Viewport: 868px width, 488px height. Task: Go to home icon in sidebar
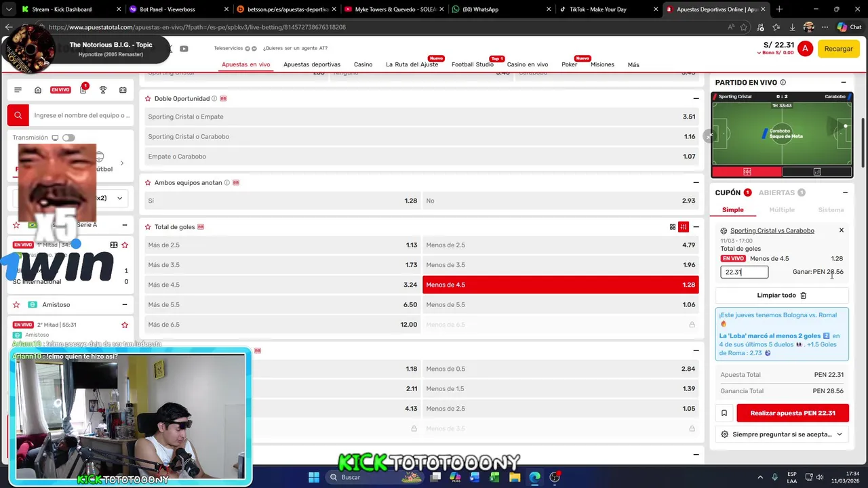[38, 90]
